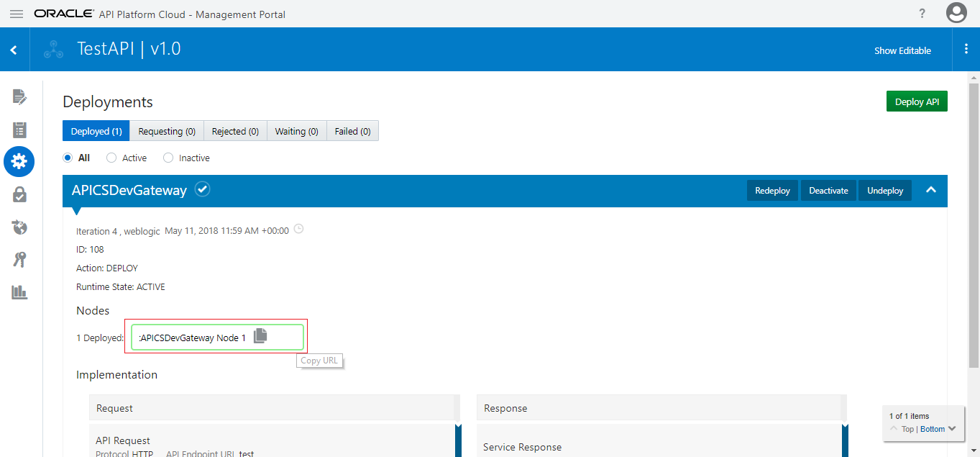Switch to the Deployed (1) tab
The height and width of the screenshot is (457, 980).
96,131
